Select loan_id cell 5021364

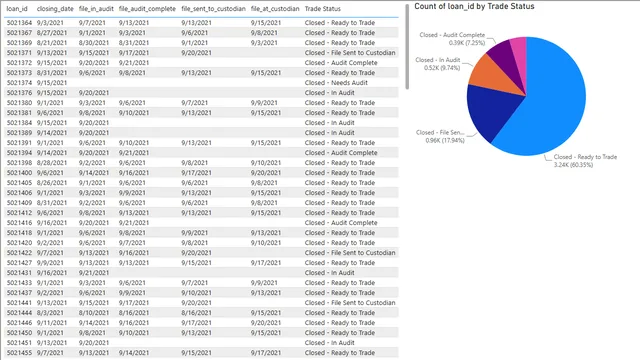point(19,23)
